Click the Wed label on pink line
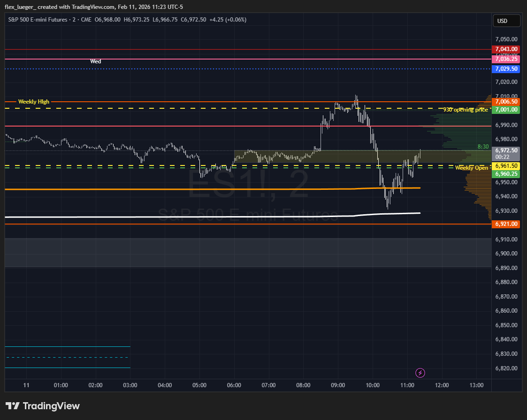Viewport: 527px width, 420px height. tap(96, 61)
